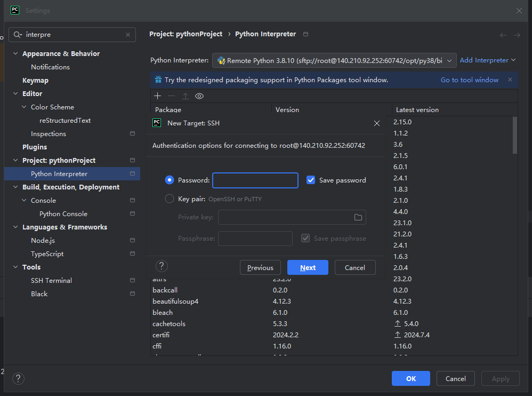Collapse the Console node
The width and height of the screenshot is (532, 396).
pos(24,200)
